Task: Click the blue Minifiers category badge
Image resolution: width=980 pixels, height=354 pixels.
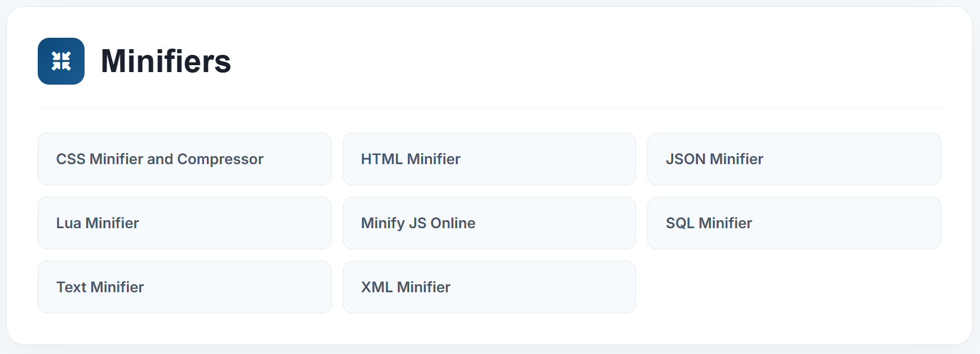Action: coord(61,61)
